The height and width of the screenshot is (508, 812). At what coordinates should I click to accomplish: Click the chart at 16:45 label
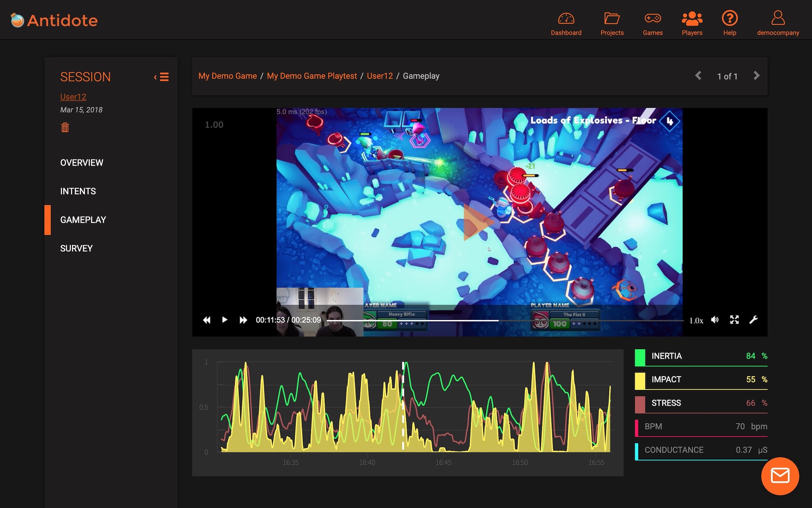pos(444,463)
